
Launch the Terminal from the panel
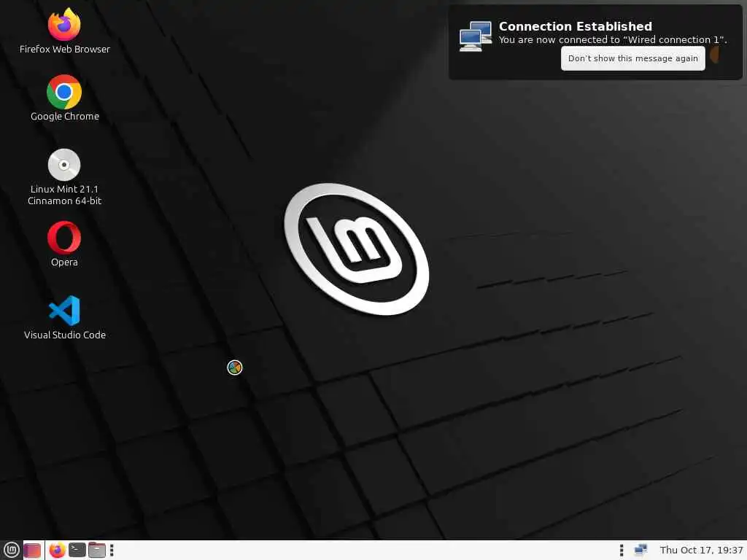(77, 550)
